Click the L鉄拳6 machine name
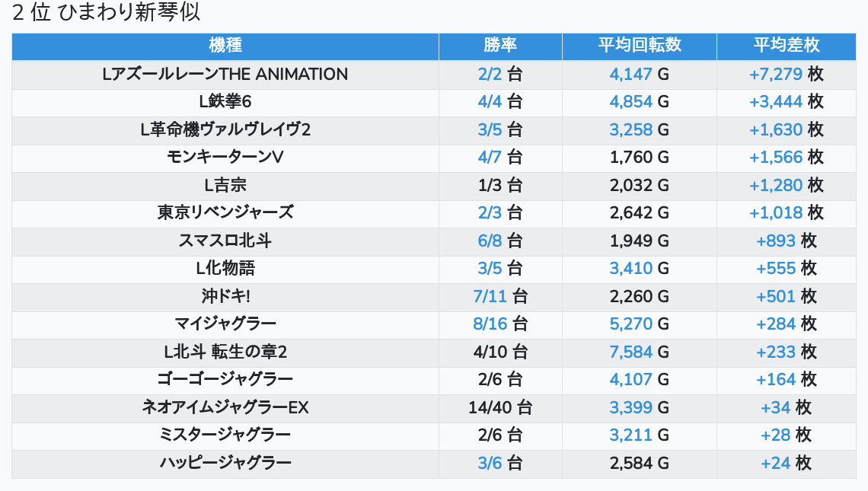Screen dimensions: 868x491 coord(225,102)
